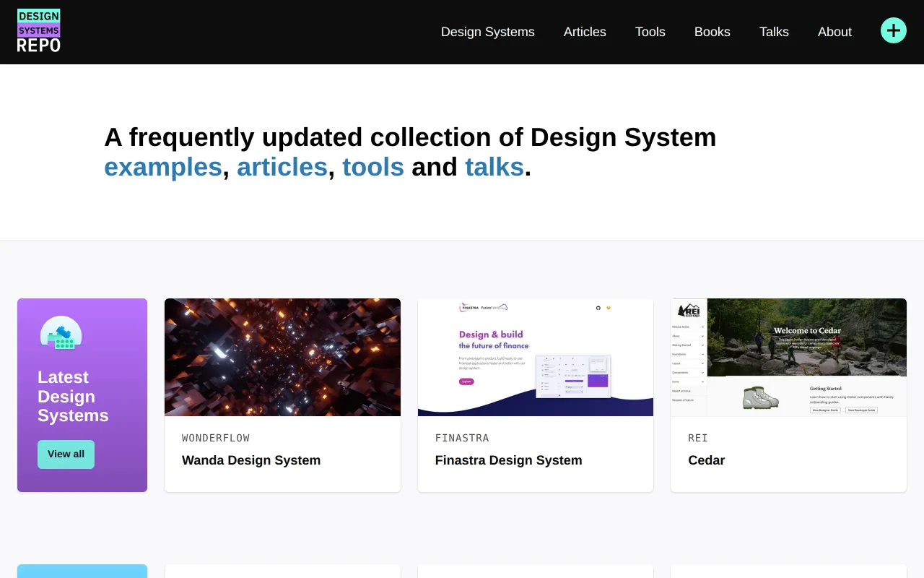
Task: Click the FINASTRA company label
Action: point(462,438)
